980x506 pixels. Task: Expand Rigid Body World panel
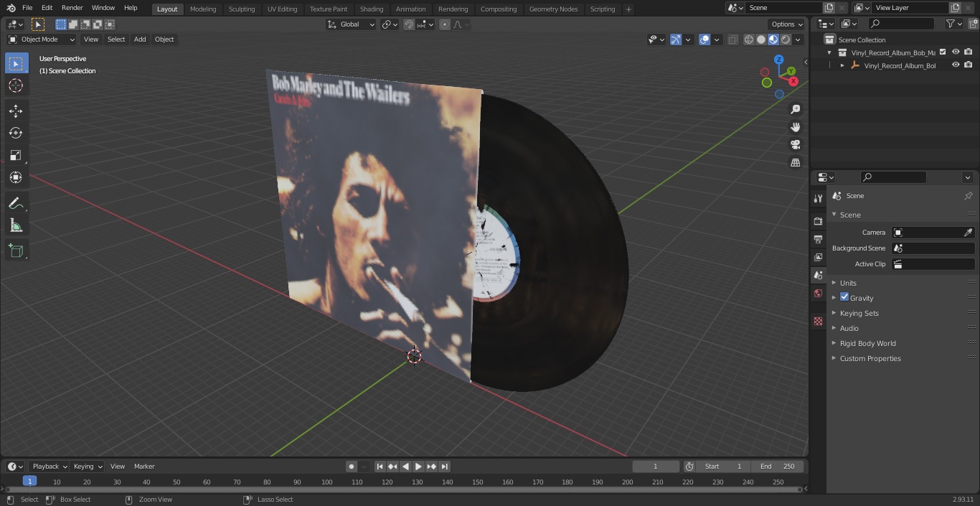[867, 343]
